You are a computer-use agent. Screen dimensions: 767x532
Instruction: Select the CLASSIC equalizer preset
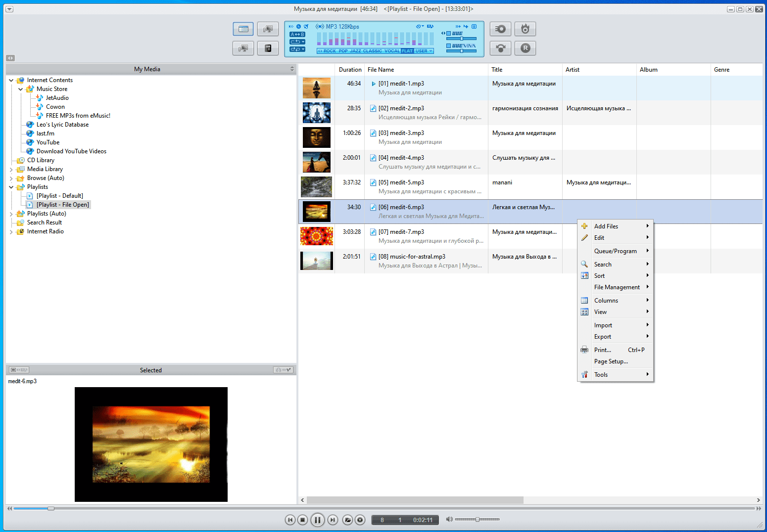pos(373,51)
